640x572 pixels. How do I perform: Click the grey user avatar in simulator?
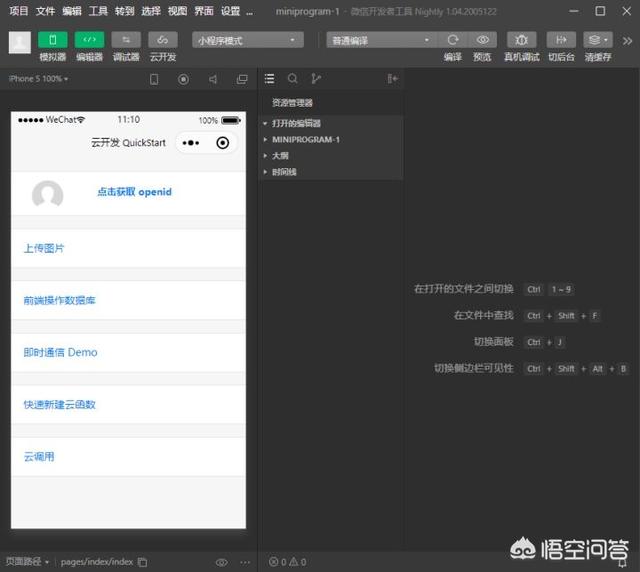click(x=47, y=194)
